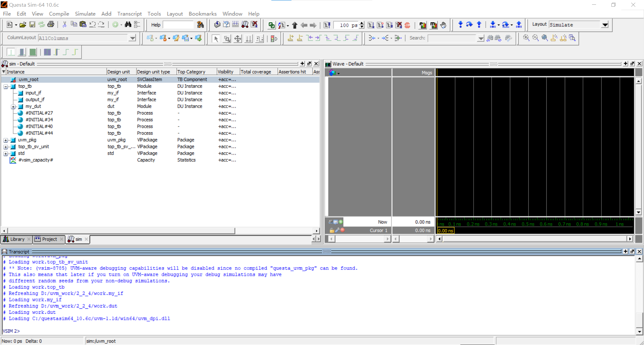The height and width of the screenshot is (345, 644).
Task: Click the Zoom Full icon above the wave
Action: (544, 38)
